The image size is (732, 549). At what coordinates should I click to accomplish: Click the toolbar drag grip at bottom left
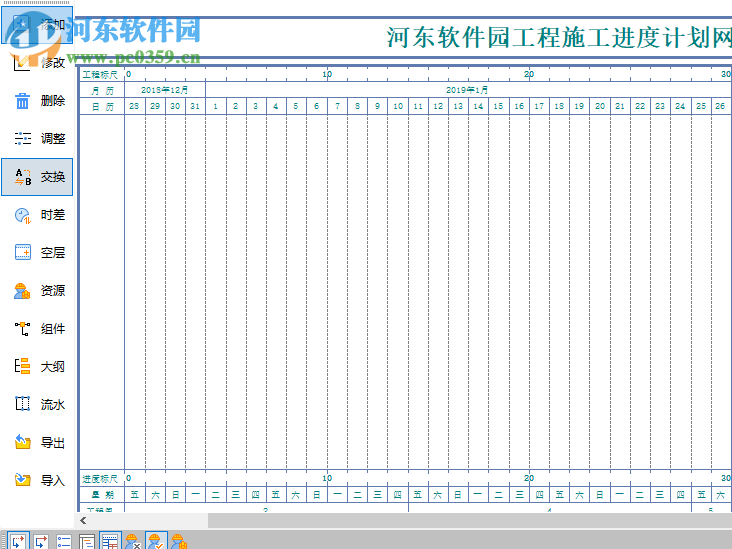[3, 540]
